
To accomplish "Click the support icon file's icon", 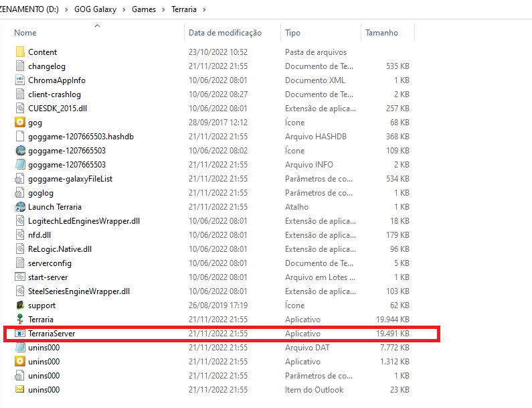I will [x=20, y=305].
